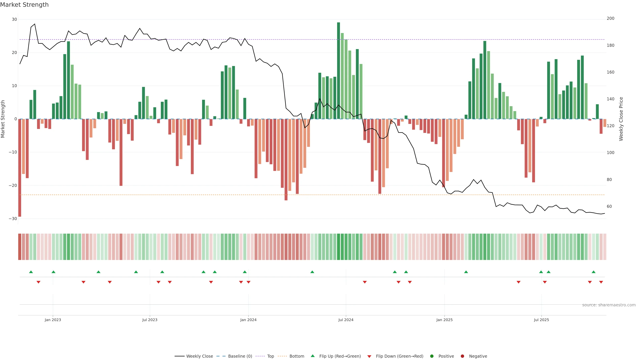Click the deepest red bar at chart start
Screen dimensions: 644x362
click(x=20, y=167)
